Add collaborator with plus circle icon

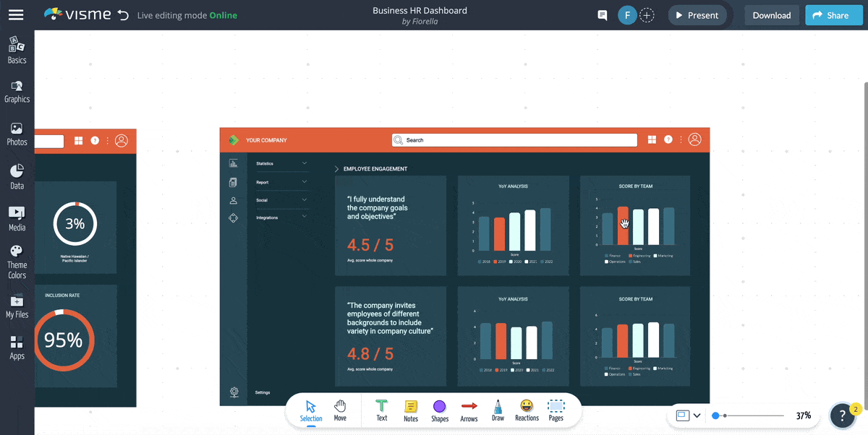(x=647, y=15)
